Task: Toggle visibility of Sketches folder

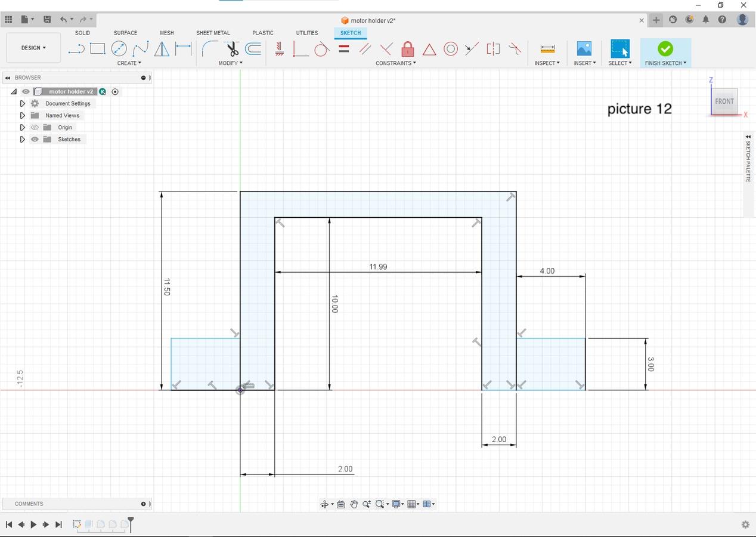Action: [35, 139]
